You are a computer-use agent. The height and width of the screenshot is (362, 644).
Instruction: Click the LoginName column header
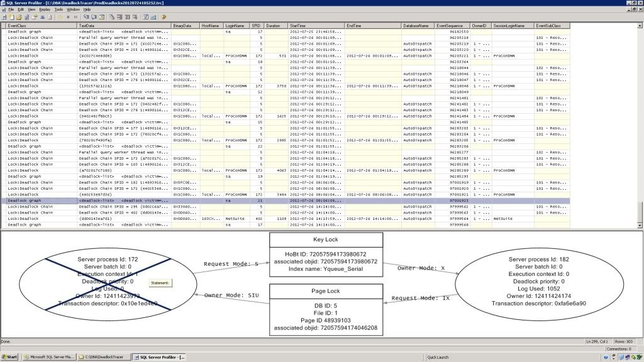point(237,25)
